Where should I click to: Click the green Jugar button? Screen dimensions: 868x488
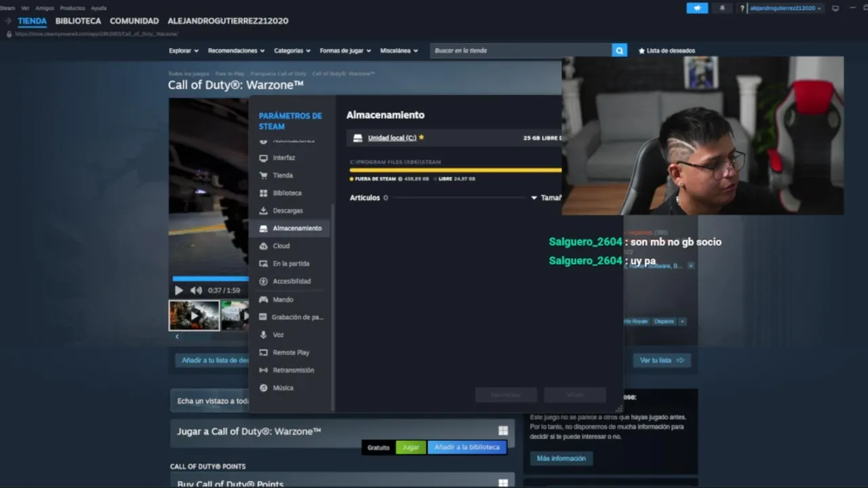[x=411, y=447]
